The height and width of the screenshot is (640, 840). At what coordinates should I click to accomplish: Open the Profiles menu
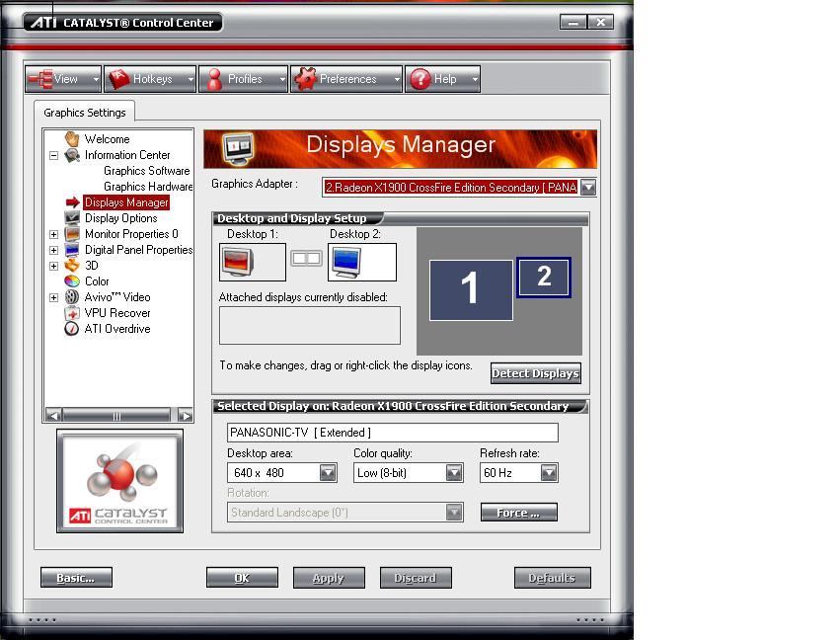pos(243,79)
